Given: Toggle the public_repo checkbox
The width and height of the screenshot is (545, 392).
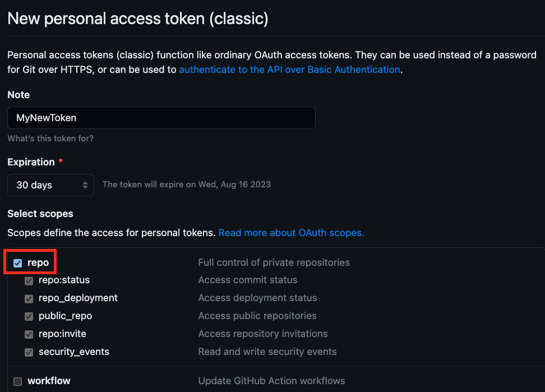Looking at the screenshot, I should (29, 316).
